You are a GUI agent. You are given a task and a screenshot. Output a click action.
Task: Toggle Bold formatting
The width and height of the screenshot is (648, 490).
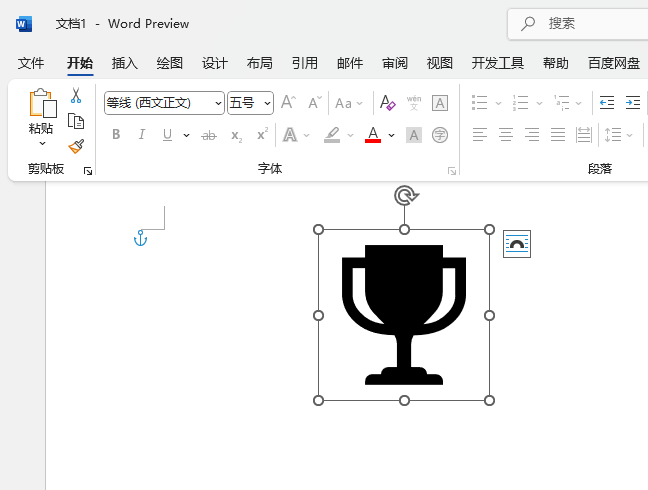116,135
